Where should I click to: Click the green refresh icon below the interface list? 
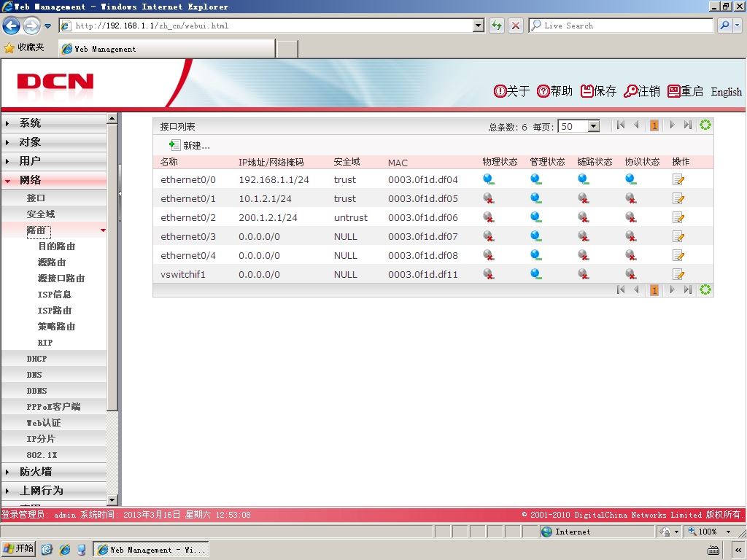point(705,289)
